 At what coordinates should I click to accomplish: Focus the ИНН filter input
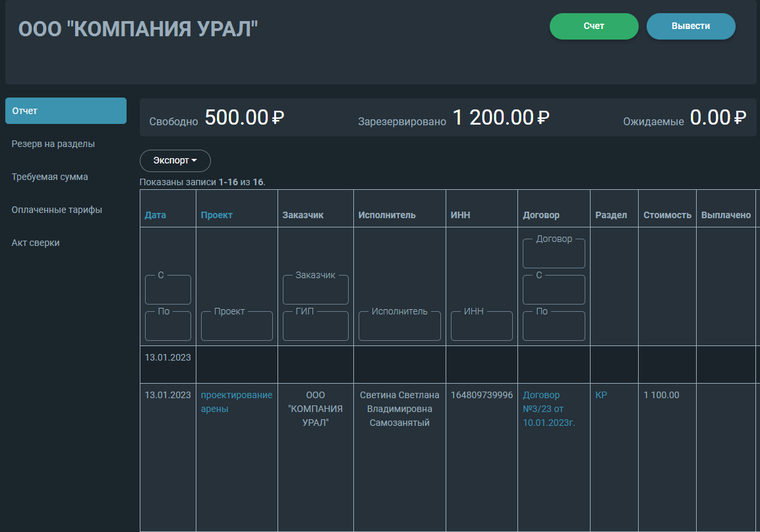481,326
